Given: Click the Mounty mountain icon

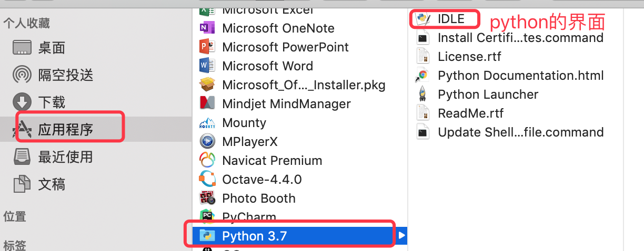Looking at the screenshot, I should click(x=208, y=123).
